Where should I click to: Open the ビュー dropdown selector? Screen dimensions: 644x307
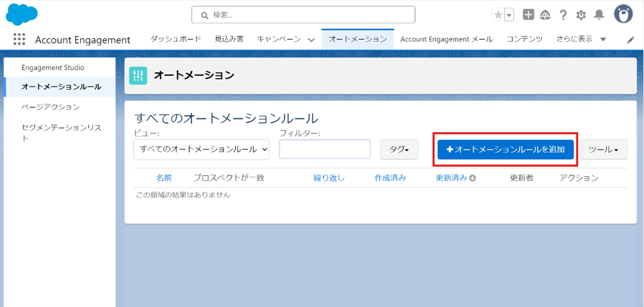(202, 149)
